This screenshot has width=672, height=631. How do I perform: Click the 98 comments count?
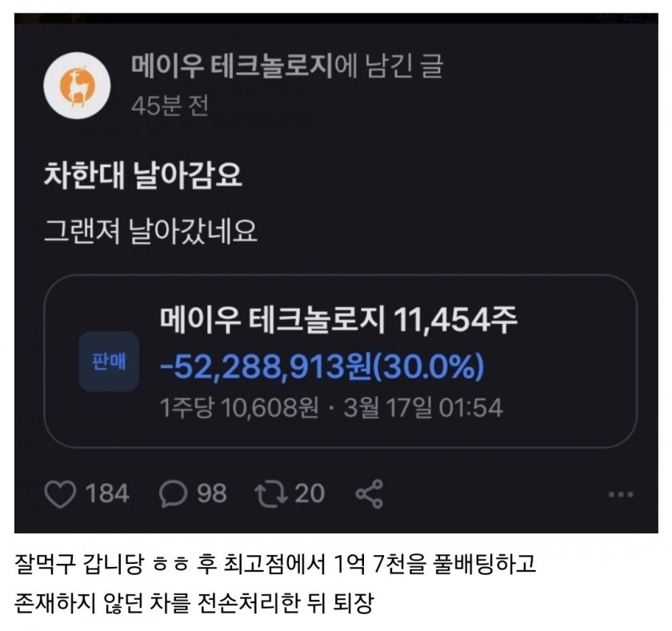(x=212, y=493)
